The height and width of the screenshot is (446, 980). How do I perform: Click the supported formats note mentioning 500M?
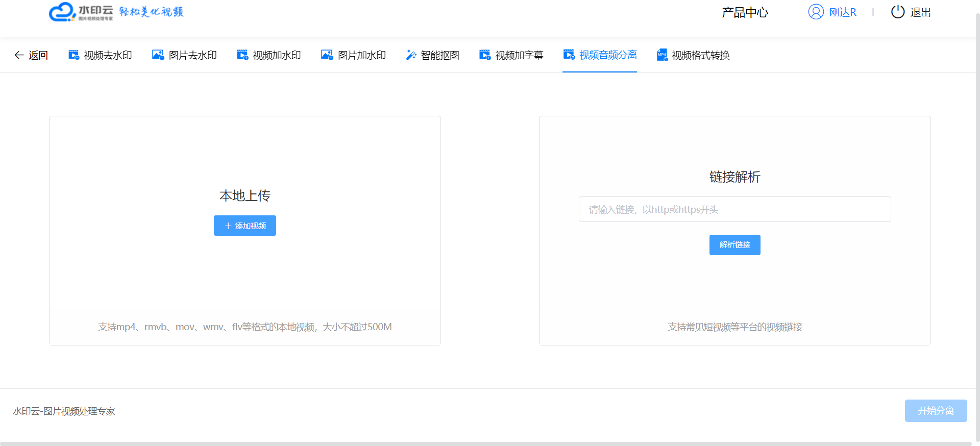click(x=245, y=327)
